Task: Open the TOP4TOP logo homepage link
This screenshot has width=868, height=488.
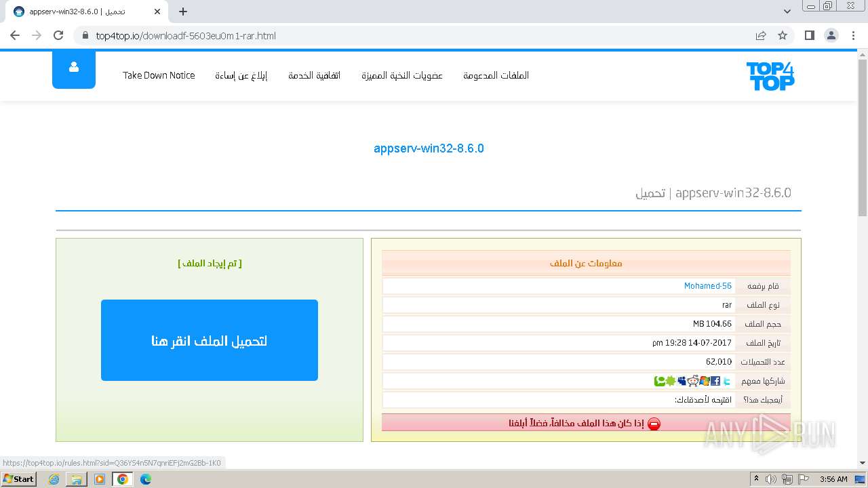Action: tap(770, 76)
